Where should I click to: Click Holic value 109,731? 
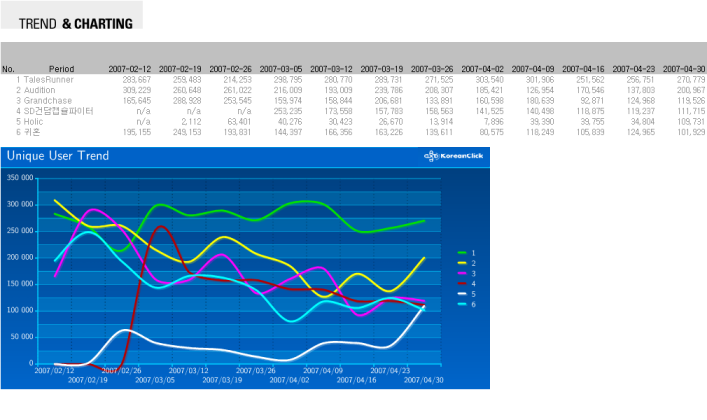[691, 122]
